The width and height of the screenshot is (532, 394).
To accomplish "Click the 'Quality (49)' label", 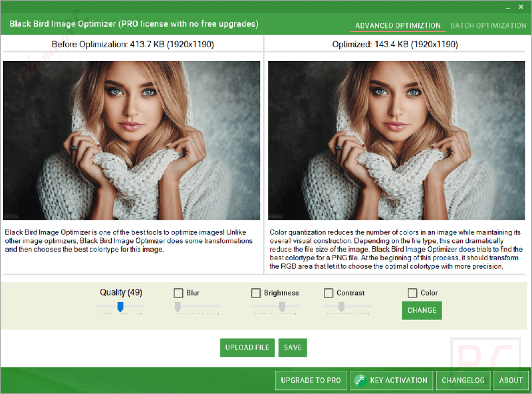I will [121, 292].
